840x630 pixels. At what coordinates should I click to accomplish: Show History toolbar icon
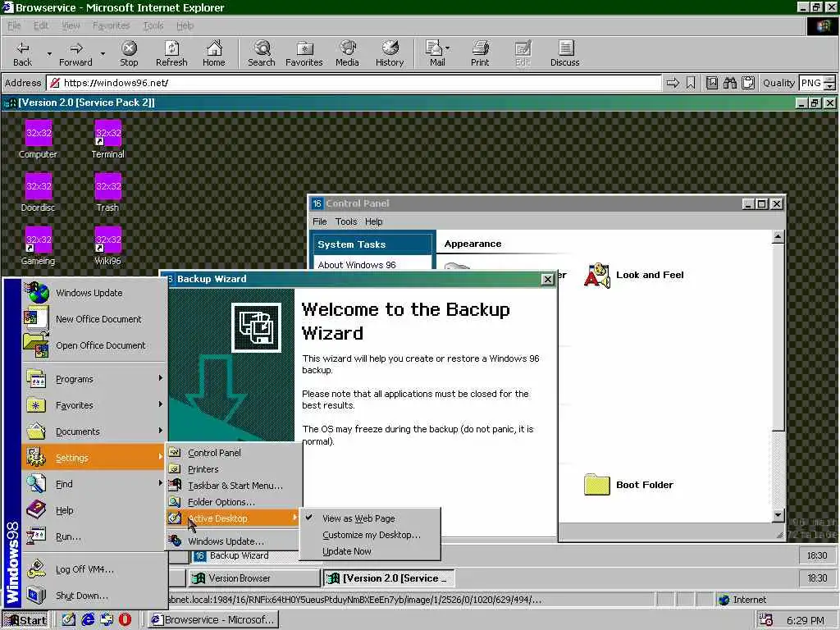390,54
